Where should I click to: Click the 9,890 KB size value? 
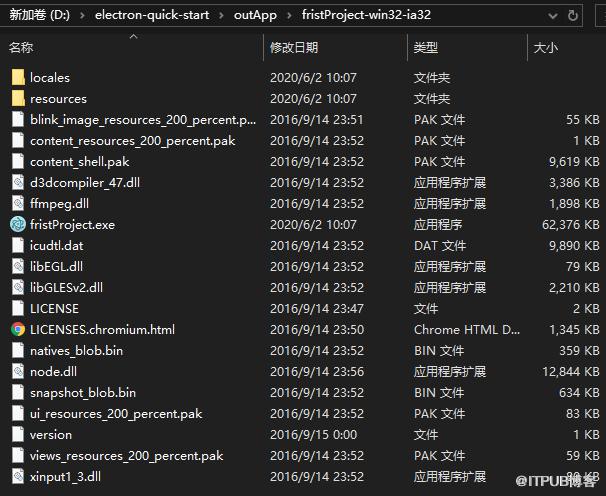pyautogui.click(x=574, y=245)
